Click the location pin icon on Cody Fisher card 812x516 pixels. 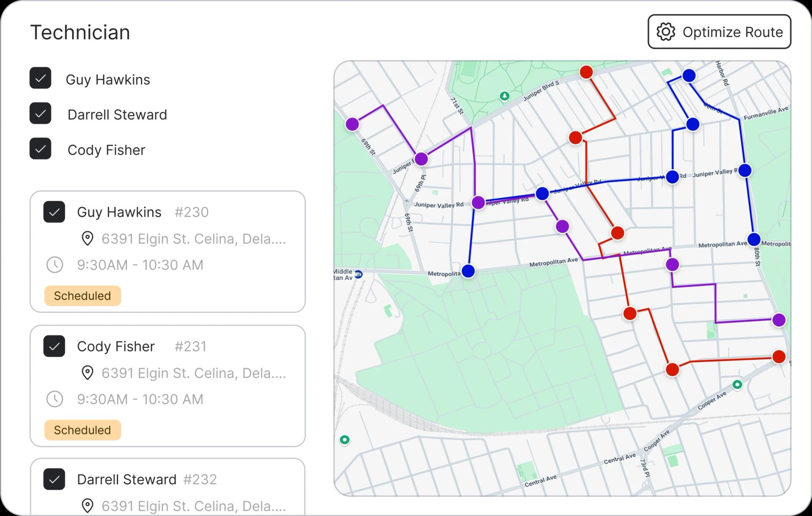(x=88, y=373)
